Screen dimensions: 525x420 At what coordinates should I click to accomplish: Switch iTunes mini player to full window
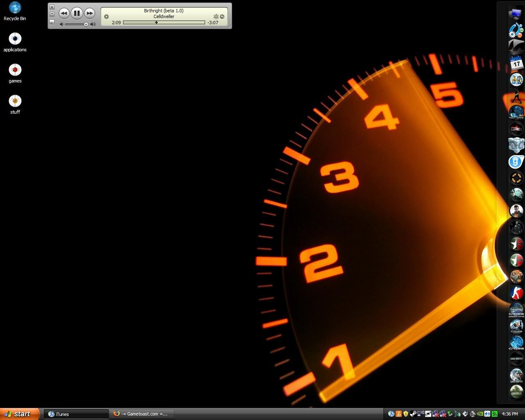(52, 14)
